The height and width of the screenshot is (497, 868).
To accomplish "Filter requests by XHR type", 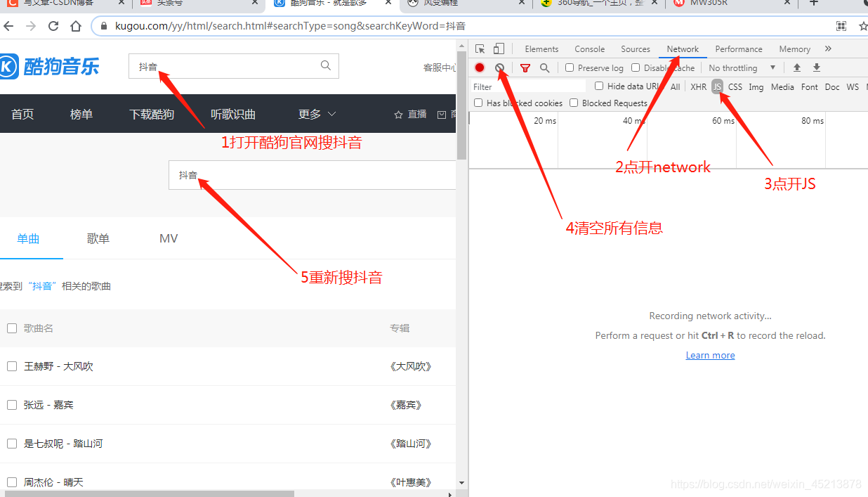I will click(698, 86).
